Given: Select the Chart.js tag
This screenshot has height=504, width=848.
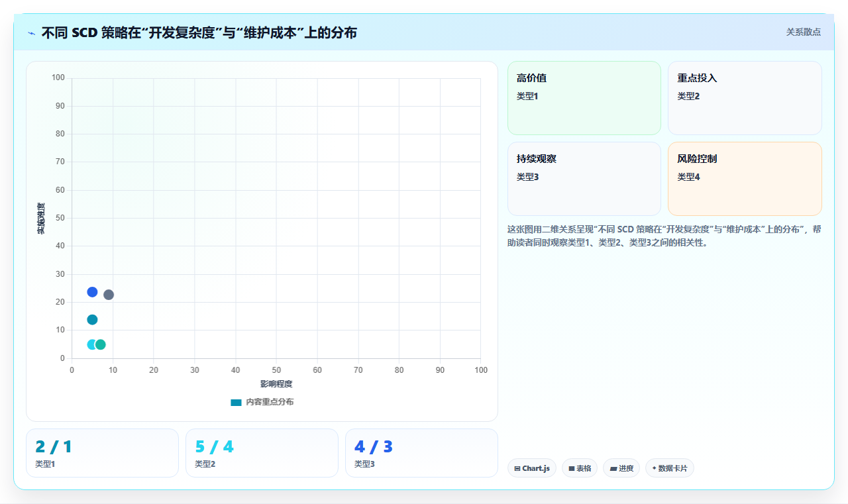Looking at the screenshot, I should tap(532, 468).
